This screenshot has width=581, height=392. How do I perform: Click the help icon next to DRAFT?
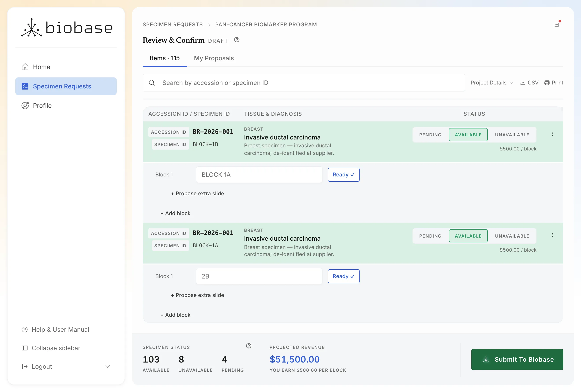(x=237, y=40)
